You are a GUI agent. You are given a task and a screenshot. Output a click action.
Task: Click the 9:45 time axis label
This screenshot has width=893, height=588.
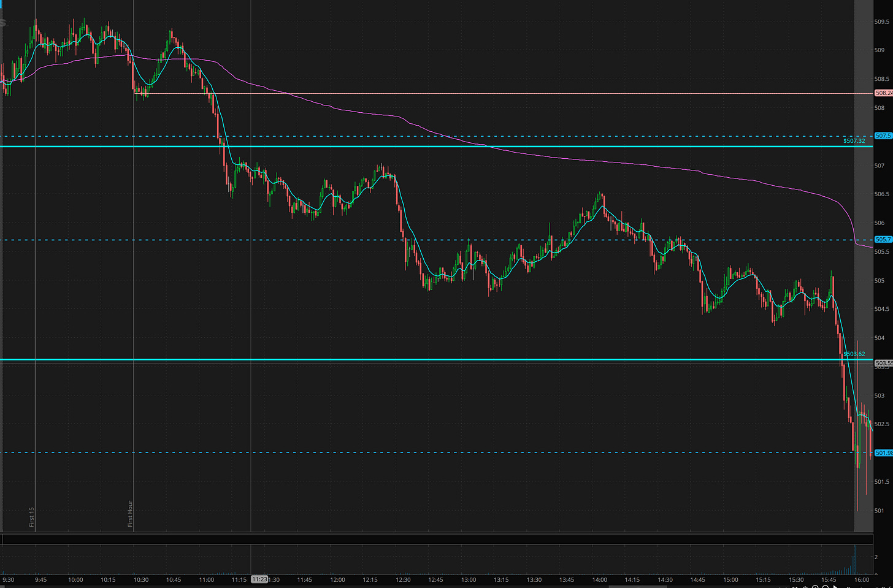[40, 580]
